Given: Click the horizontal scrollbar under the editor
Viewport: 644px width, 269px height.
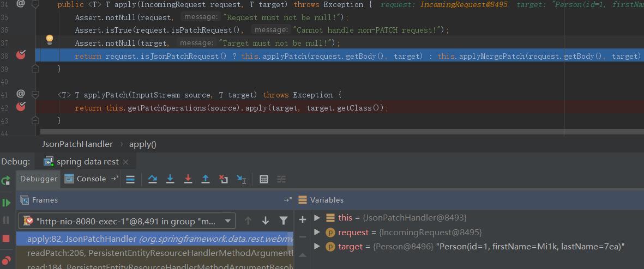Looking at the screenshot, I should 327,132.
